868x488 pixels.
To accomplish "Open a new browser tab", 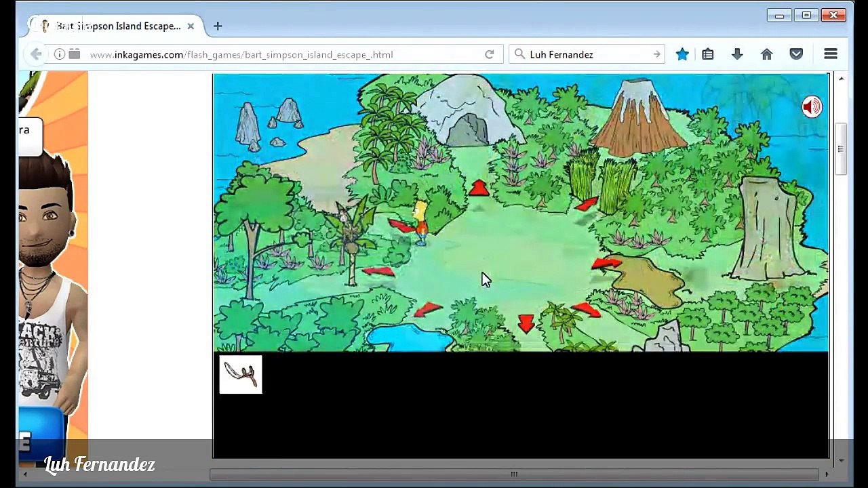I will (218, 26).
